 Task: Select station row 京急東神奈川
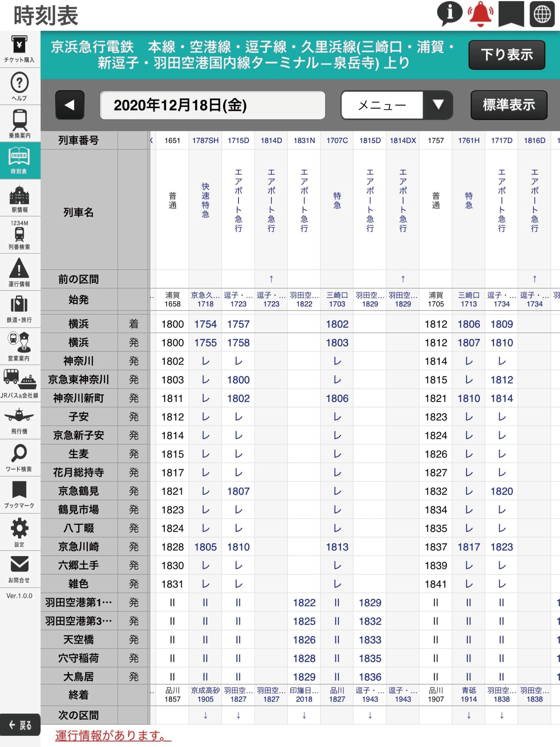[x=78, y=380]
